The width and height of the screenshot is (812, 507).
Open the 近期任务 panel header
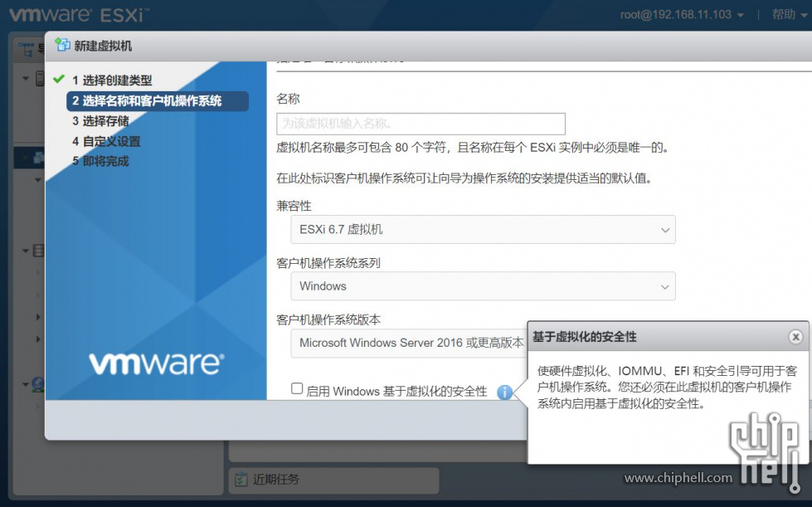(334, 480)
